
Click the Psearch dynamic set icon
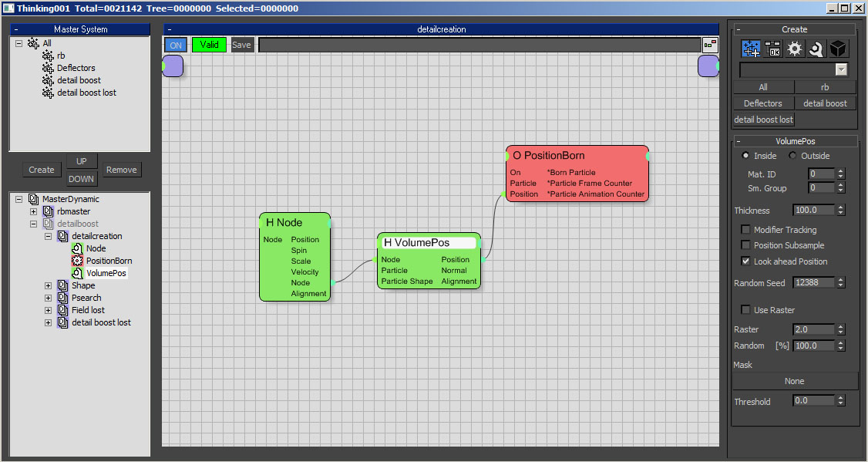tap(62, 298)
